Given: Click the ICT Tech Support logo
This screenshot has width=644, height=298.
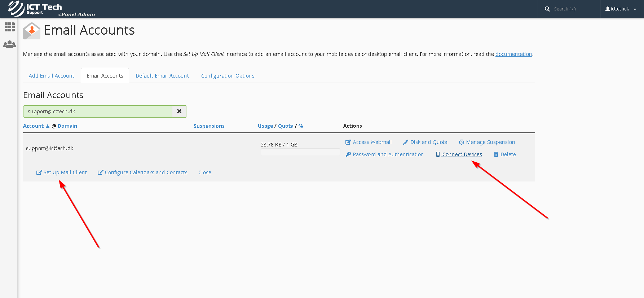Looking at the screenshot, I should [x=52, y=9].
